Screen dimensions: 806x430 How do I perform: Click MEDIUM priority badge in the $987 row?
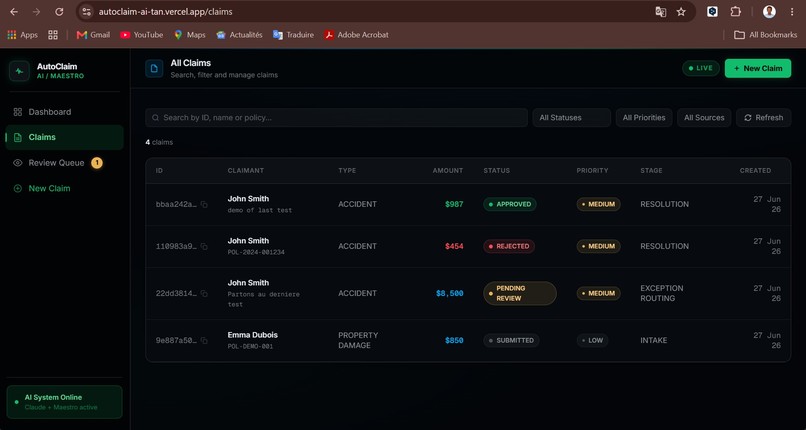tap(598, 204)
